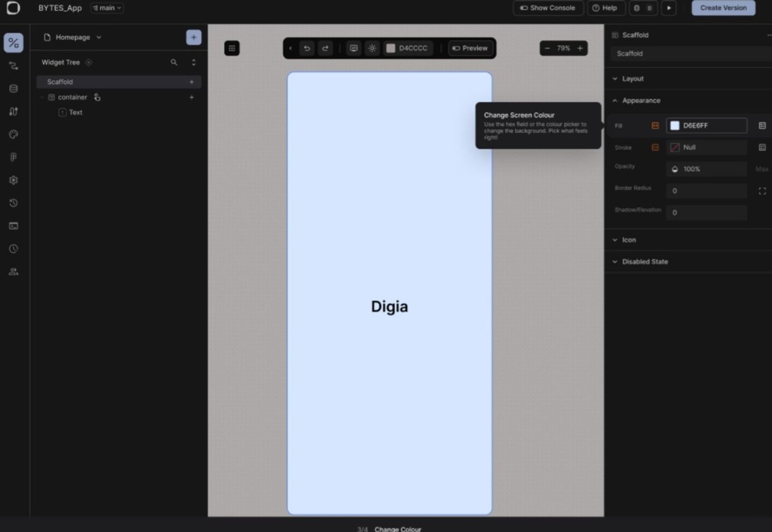Click the BYTES_App project name
The image size is (772, 532).
[x=60, y=8]
